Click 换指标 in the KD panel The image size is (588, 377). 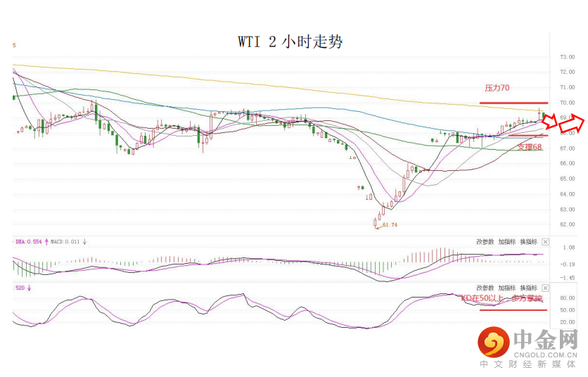tap(529, 288)
